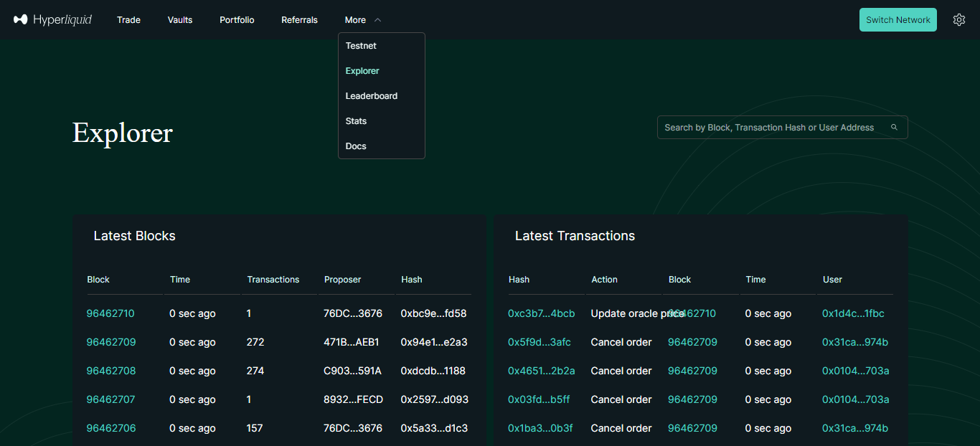Click the Latest Transactions heading
Viewport: 980px width, 446px height.
click(575, 236)
